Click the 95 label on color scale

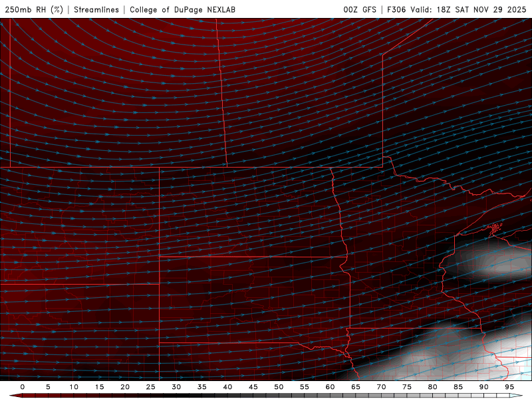point(509,387)
